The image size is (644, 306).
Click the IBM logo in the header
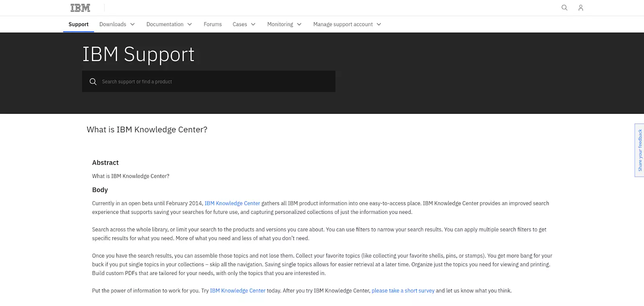[80, 8]
